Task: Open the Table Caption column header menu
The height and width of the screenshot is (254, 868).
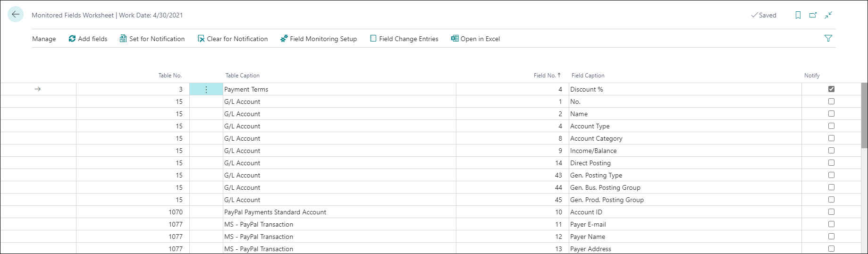Action: [243, 76]
